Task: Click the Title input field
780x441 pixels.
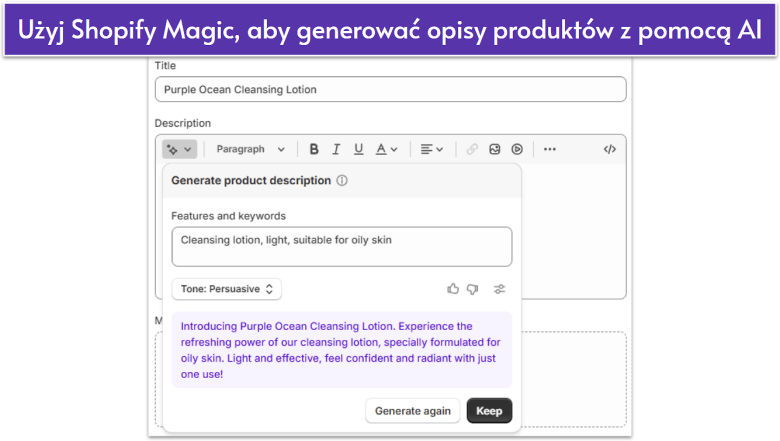Action: coord(390,89)
